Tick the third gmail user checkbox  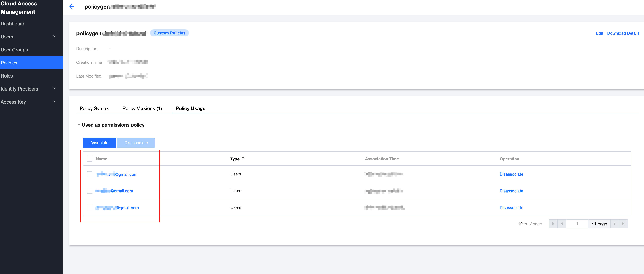coord(89,208)
